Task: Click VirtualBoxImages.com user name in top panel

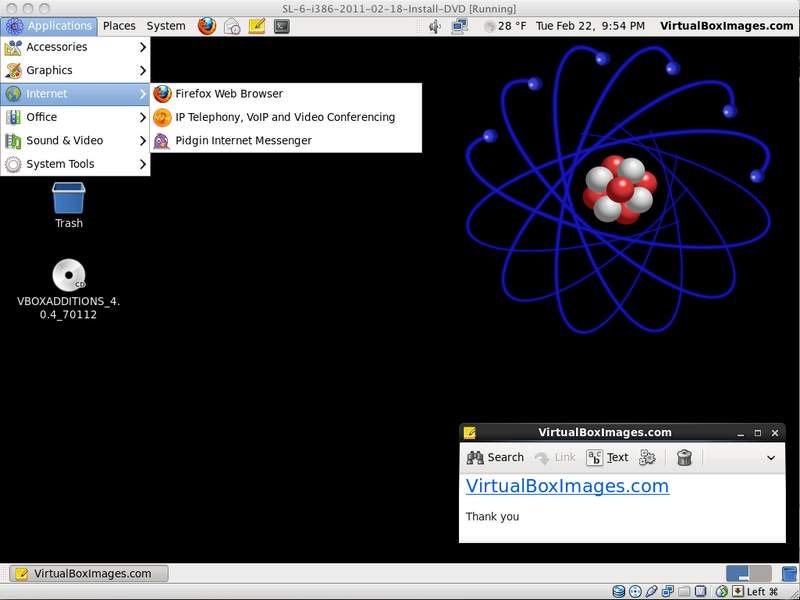Action: coord(727,26)
